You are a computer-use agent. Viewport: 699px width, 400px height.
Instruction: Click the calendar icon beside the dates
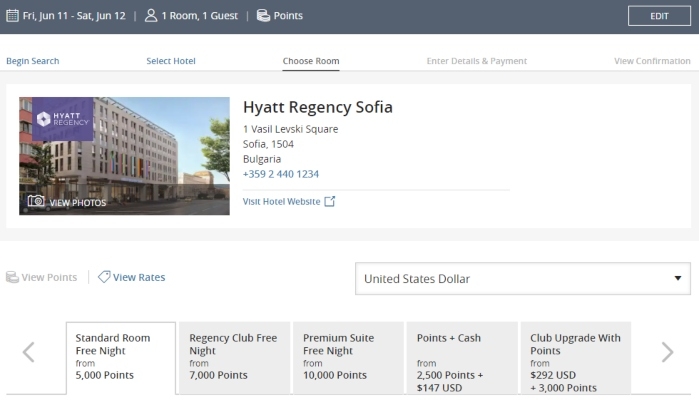pos(12,16)
